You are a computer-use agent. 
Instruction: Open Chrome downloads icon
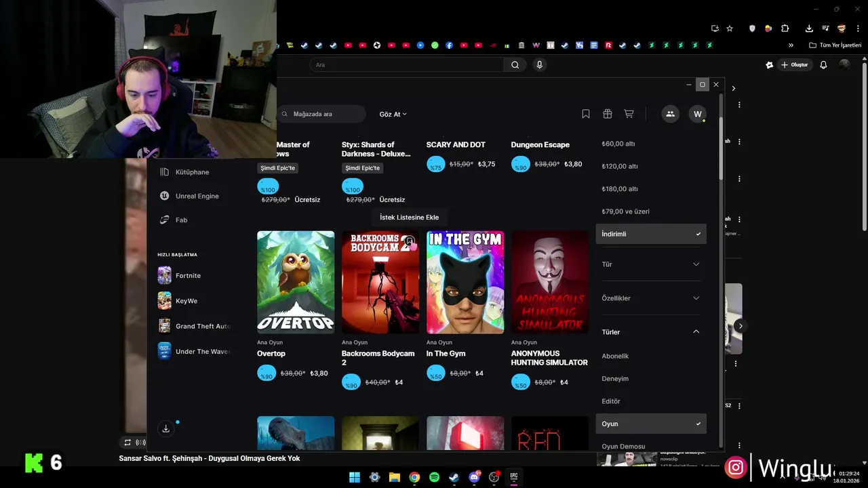(x=809, y=28)
